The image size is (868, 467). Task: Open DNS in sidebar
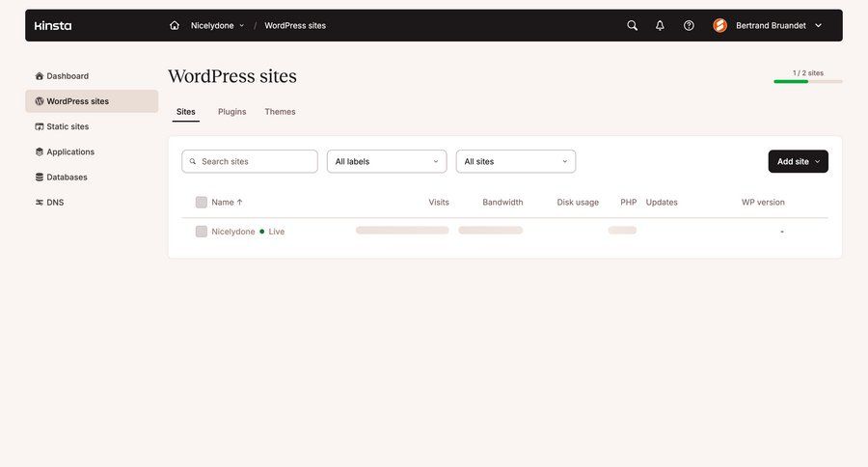pyautogui.click(x=92, y=203)
